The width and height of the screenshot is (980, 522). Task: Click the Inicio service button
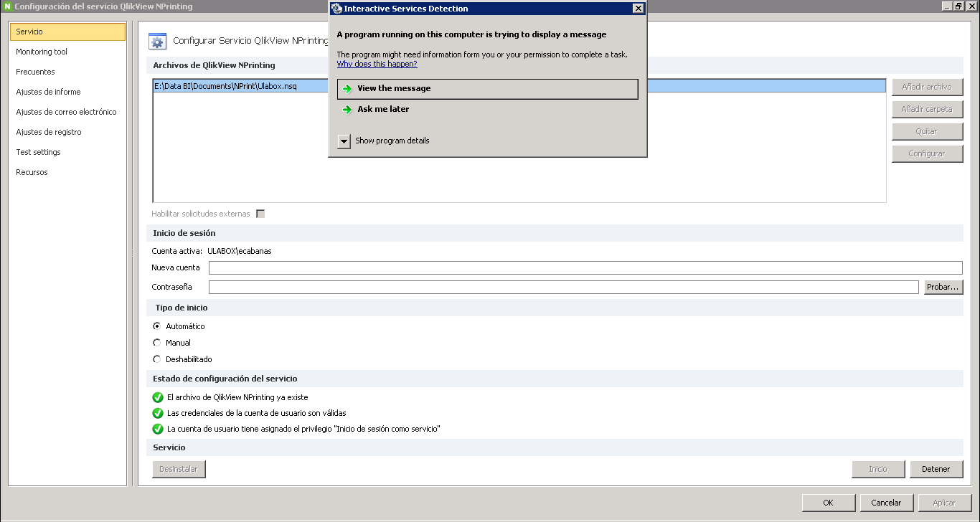[x=878, y=469]
